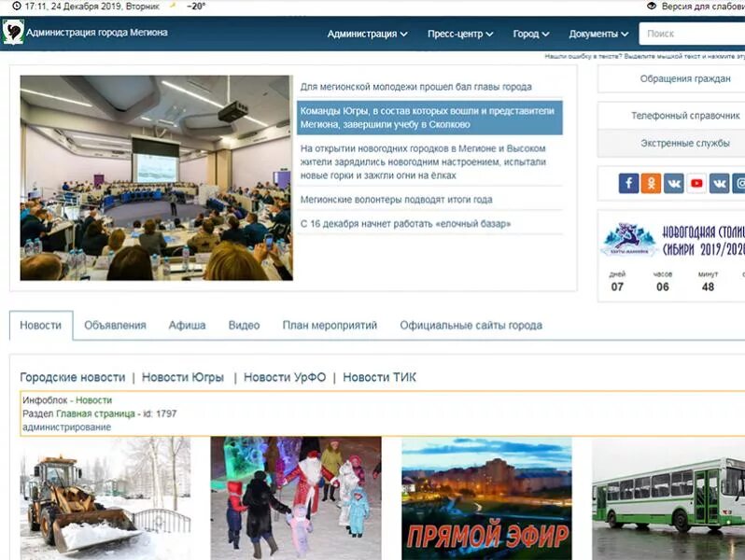The height and width of the screenshot is (560, 745).
Task: Switch to the Афиша tab
Action: 188,326
